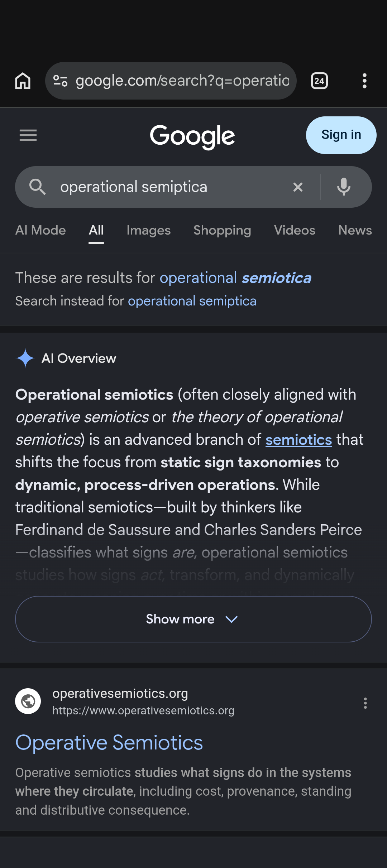Follow the semiotics link in AI Overview
This screenshot has width=387, height=868.
pos(298,440)
